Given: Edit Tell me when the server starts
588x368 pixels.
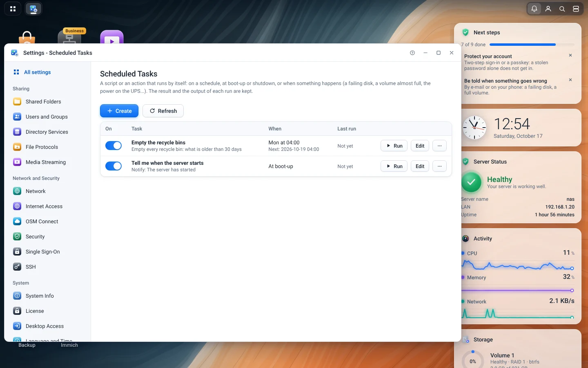Looking at the screenshot, I should (420, 166).
